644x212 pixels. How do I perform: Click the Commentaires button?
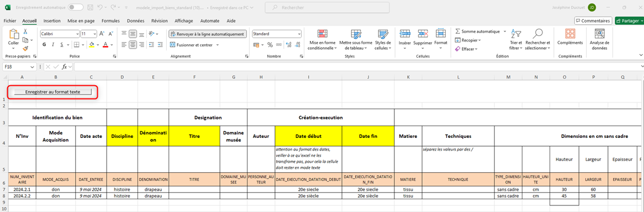pos(593,20)
